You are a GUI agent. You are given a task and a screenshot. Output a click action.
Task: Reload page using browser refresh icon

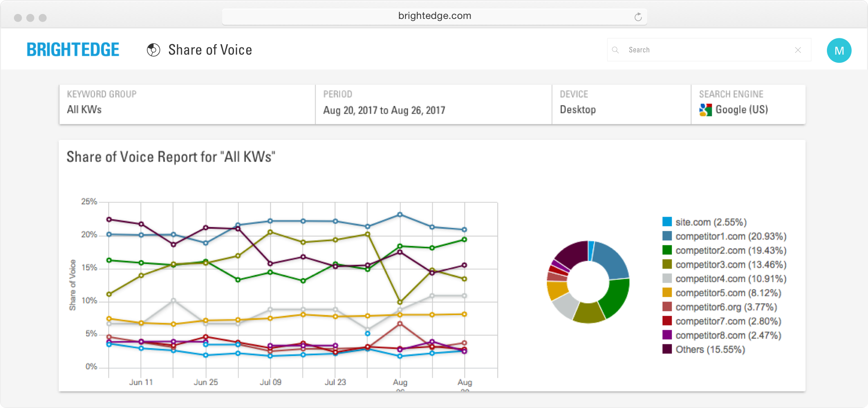click(x=638, y=17)
